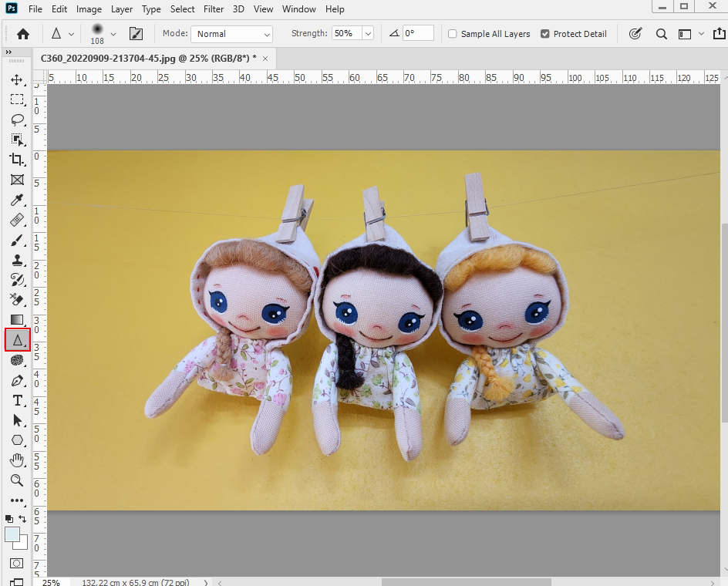Select the Clone Stamp tool
This screenshot has height=586, width=728.
point(17,260)
